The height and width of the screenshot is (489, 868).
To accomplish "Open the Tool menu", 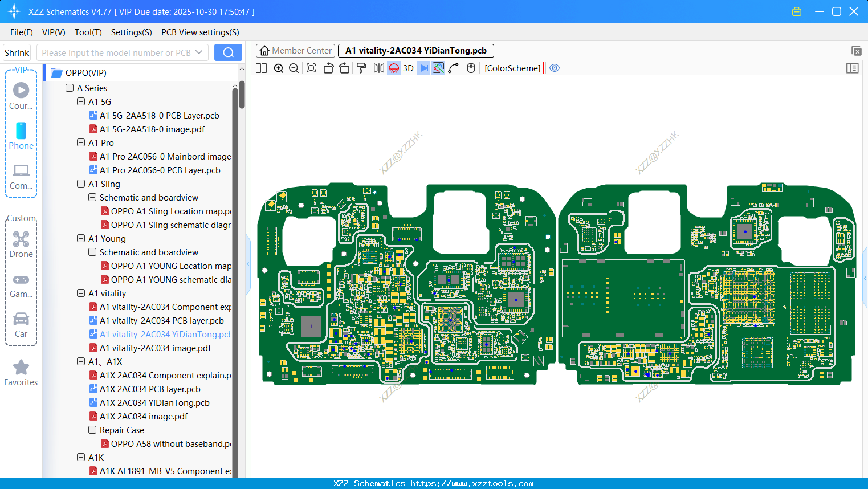I will tap(88, 32).
